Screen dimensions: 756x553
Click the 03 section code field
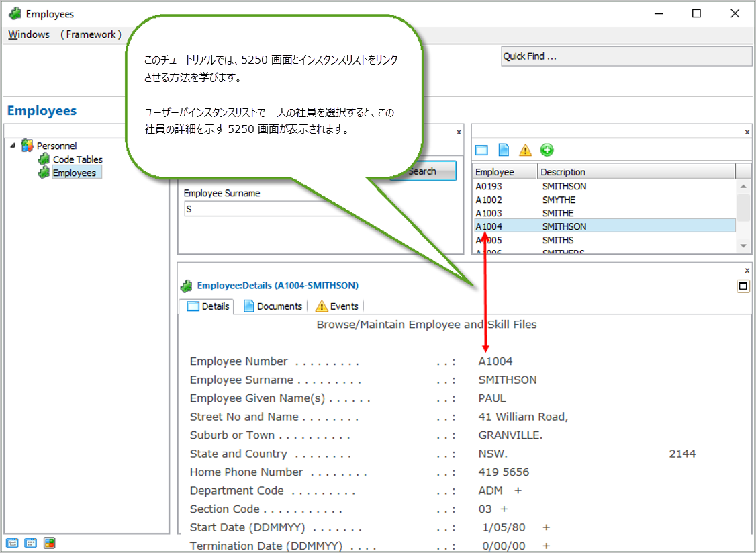(485, 509)
